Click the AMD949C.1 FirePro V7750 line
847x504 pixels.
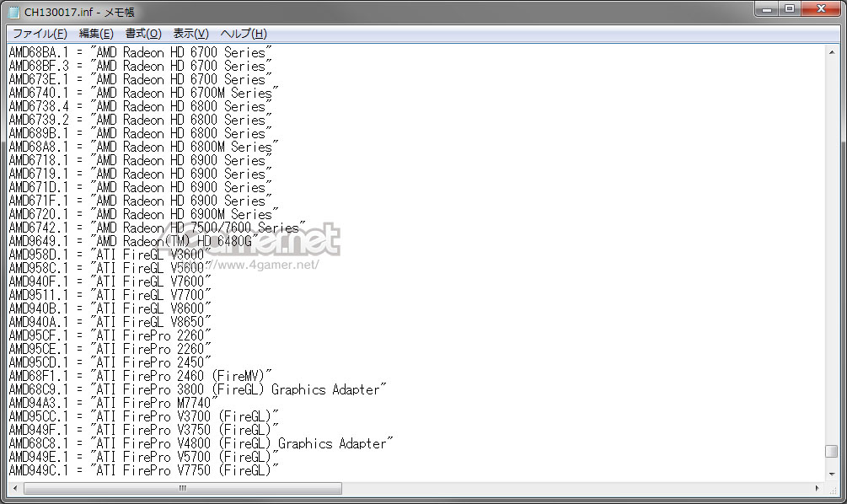pos(143,471)
